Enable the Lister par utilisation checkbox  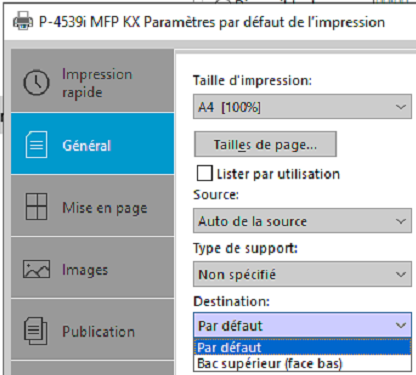pyautogui.click(x=204, y=173)
